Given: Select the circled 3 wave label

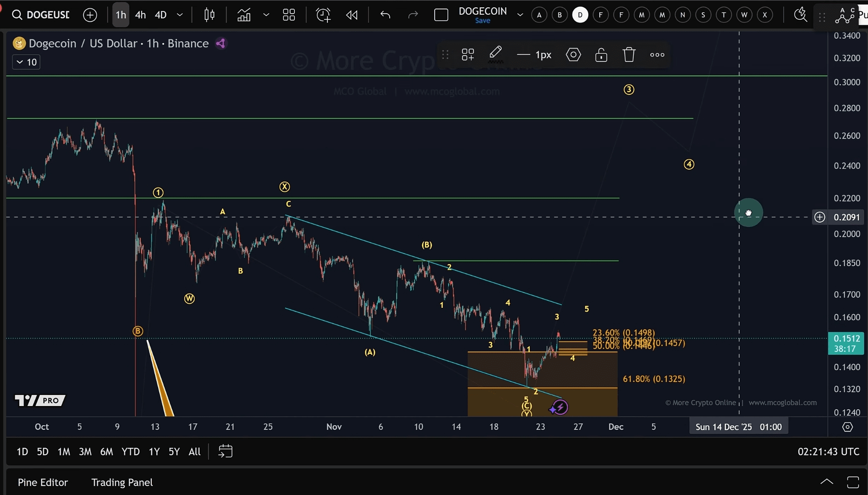Looking at the screenshot, I should click(629, 89).
